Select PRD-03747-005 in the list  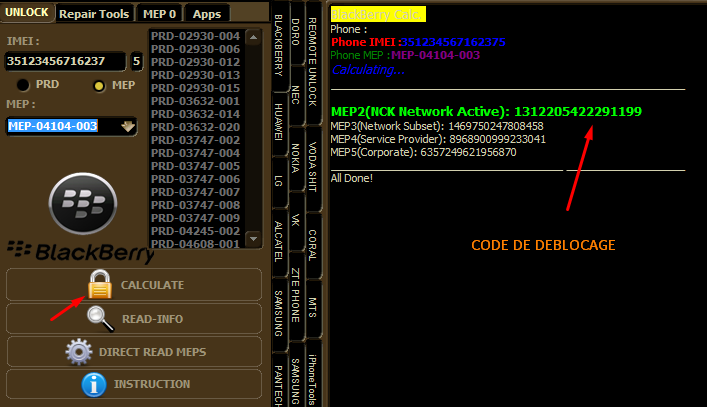coord(195,166)
